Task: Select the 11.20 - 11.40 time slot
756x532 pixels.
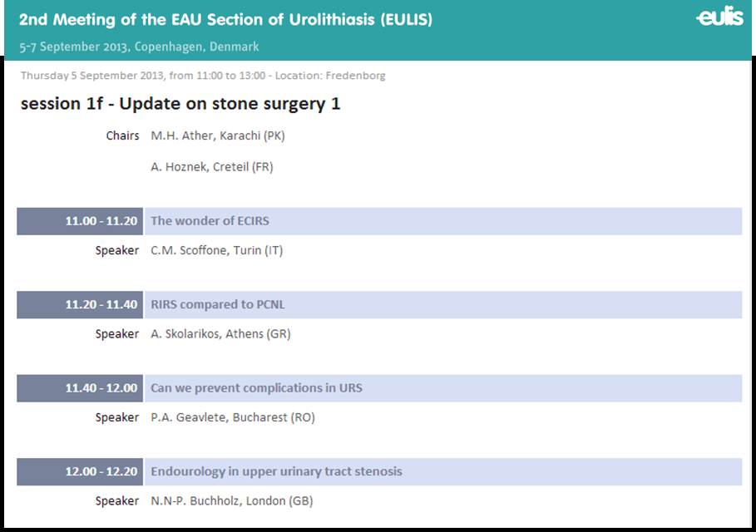Action: (80, 304)
